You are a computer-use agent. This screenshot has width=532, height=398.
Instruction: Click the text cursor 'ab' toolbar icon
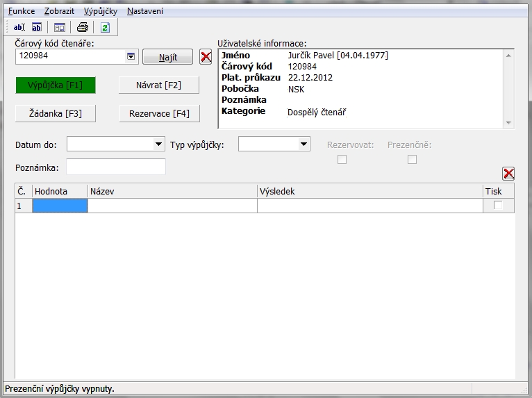tap(19, 28)
